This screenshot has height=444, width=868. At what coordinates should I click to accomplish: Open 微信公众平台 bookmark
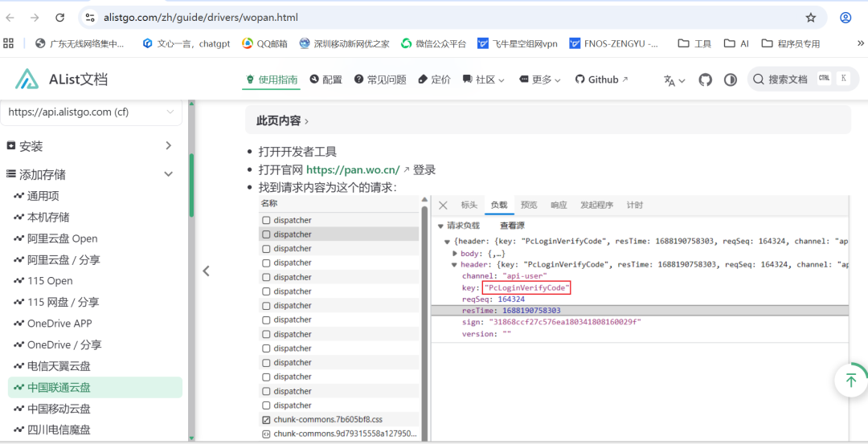coord(433,43)
